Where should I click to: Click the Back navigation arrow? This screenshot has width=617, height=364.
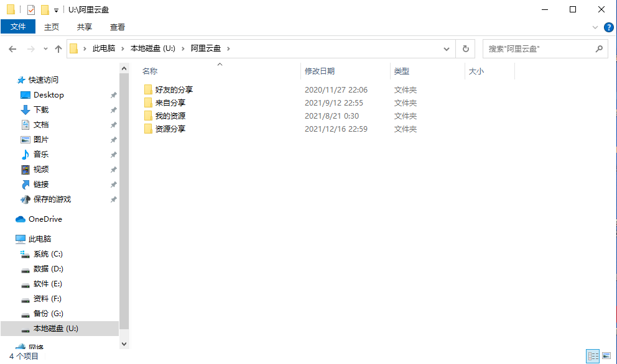pos(12,48)
